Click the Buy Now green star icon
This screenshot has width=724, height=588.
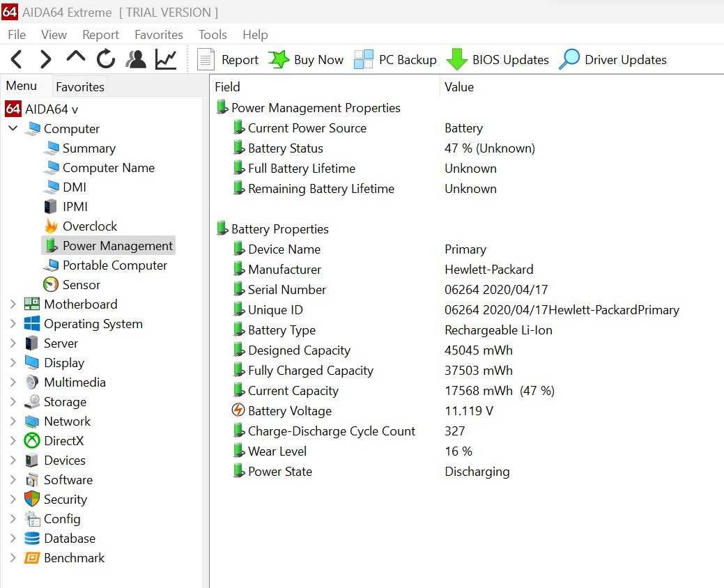279,59
